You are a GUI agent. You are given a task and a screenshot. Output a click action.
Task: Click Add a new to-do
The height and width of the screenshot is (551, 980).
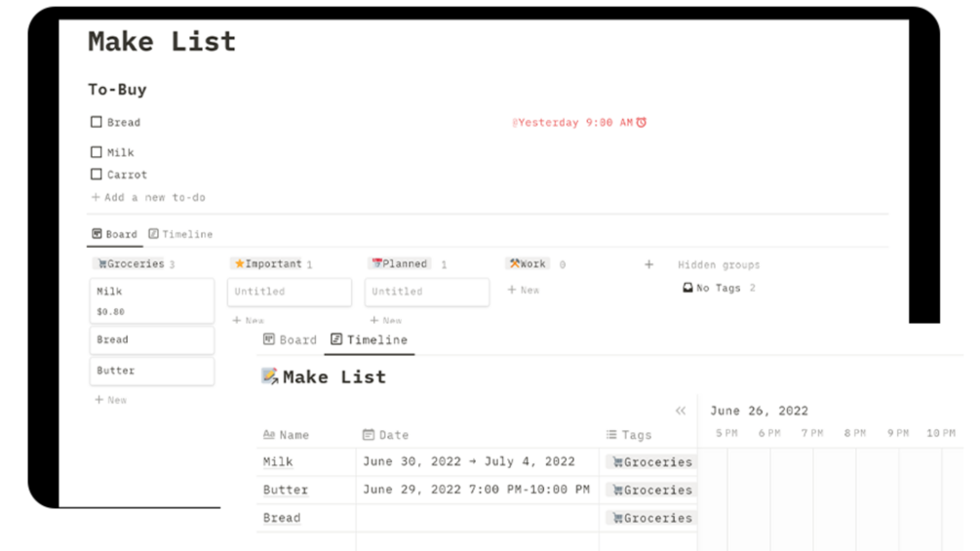coord(149,197)
